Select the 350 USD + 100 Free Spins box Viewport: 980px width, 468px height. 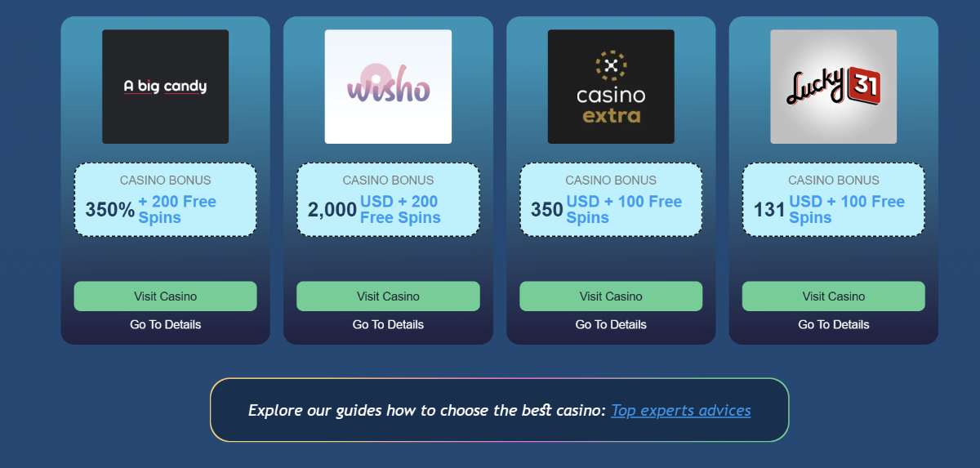611,200
